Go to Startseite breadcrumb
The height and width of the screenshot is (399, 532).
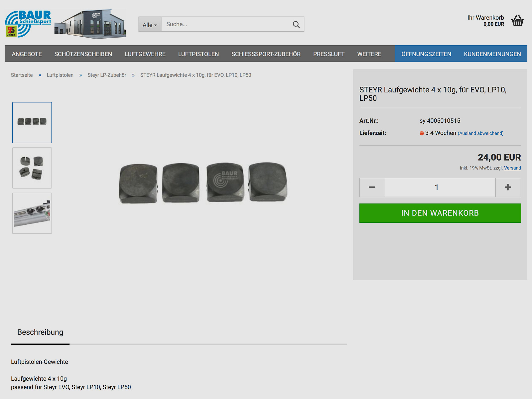click(22, 75)
